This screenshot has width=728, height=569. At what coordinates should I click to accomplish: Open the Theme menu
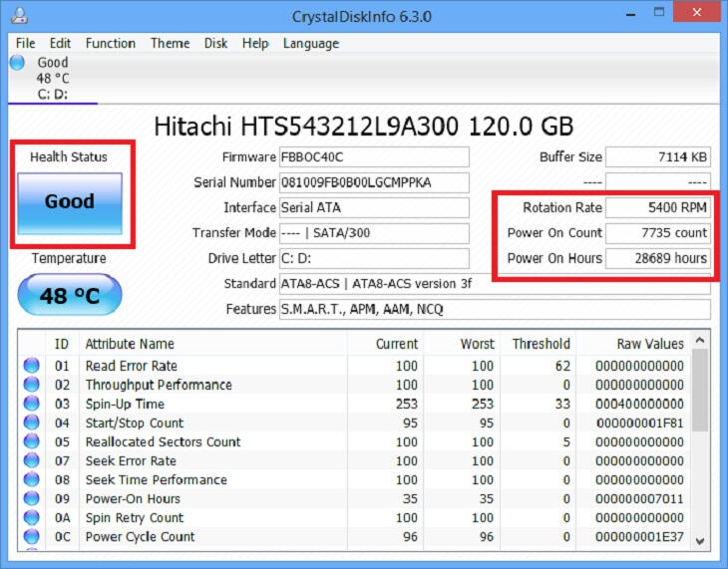(170, 43)
